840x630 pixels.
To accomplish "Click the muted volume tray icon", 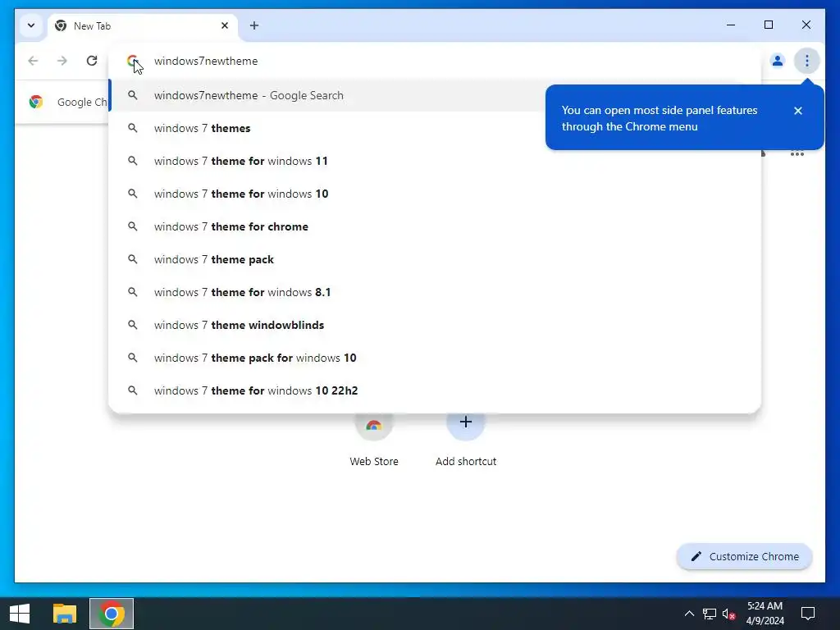I will click(x=728, y=614).
